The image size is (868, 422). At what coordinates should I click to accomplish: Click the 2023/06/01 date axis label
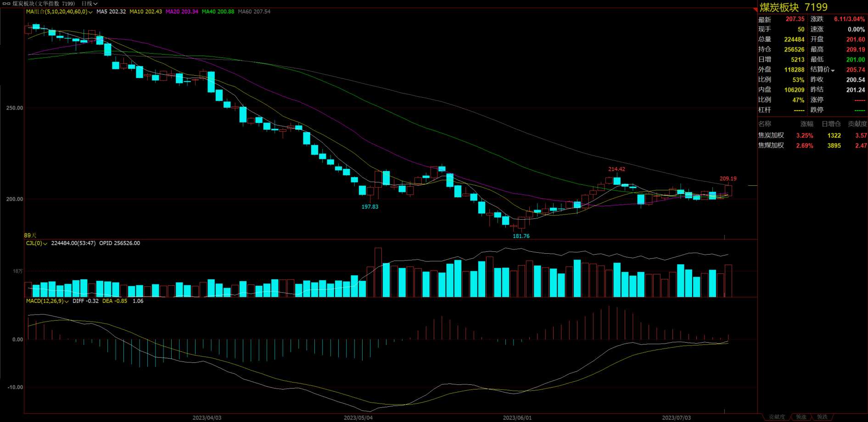[x=517, y=418]
